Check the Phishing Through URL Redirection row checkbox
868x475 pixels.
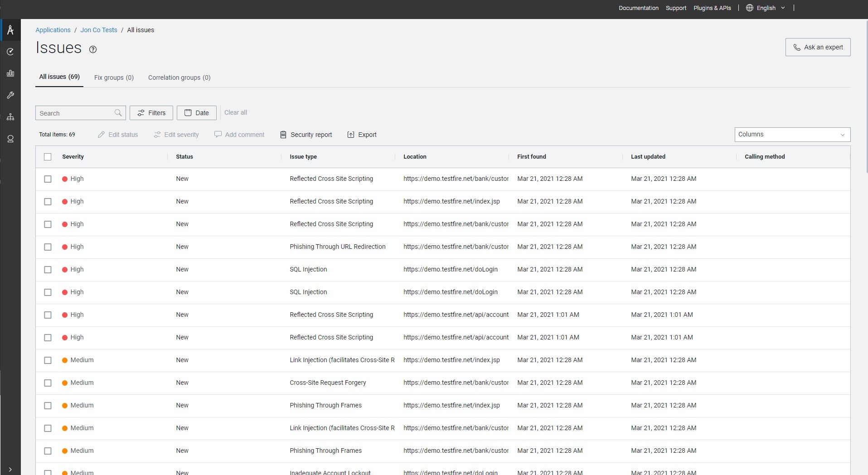coord(48,247)
